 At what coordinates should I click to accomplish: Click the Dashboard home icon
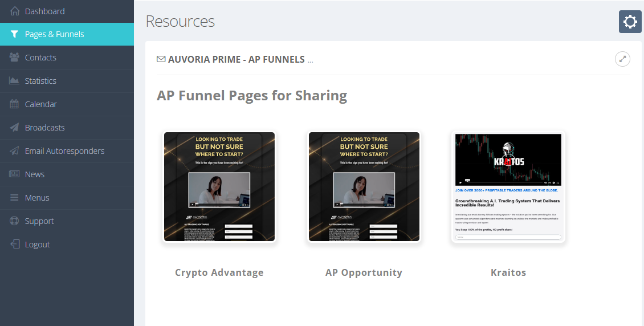pos(14,11)
